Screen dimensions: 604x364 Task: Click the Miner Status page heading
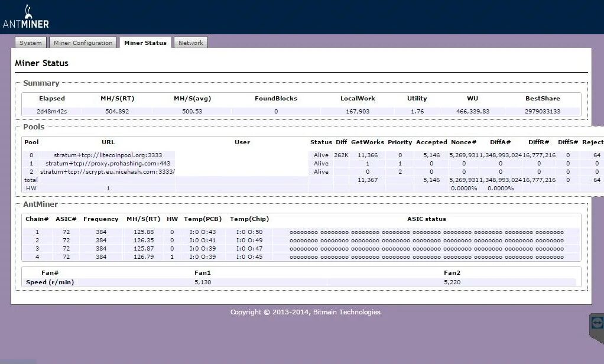(41, 63)
